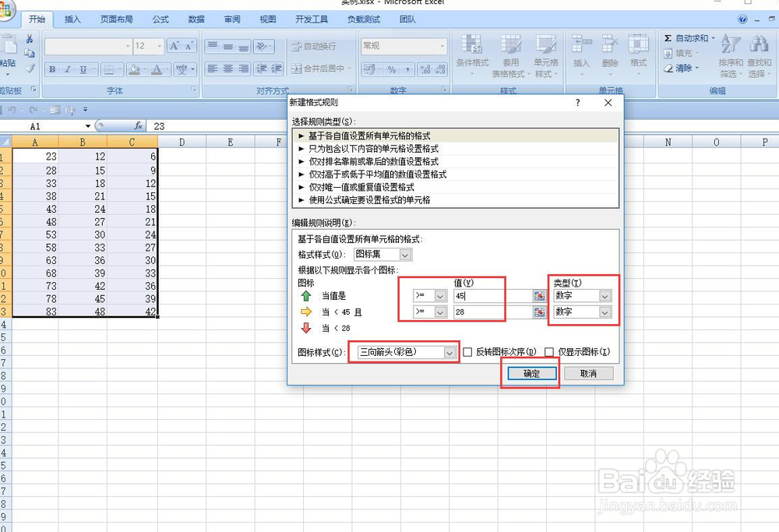Viewport: 779px width, 532px height.
Task: Click the 清除 Clear button
Action: [681, 68]
